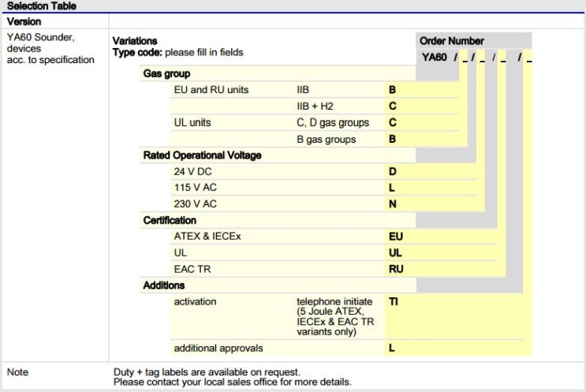Click 'C, D gas groups' text
586x392 pixels.
coord(333,122)
